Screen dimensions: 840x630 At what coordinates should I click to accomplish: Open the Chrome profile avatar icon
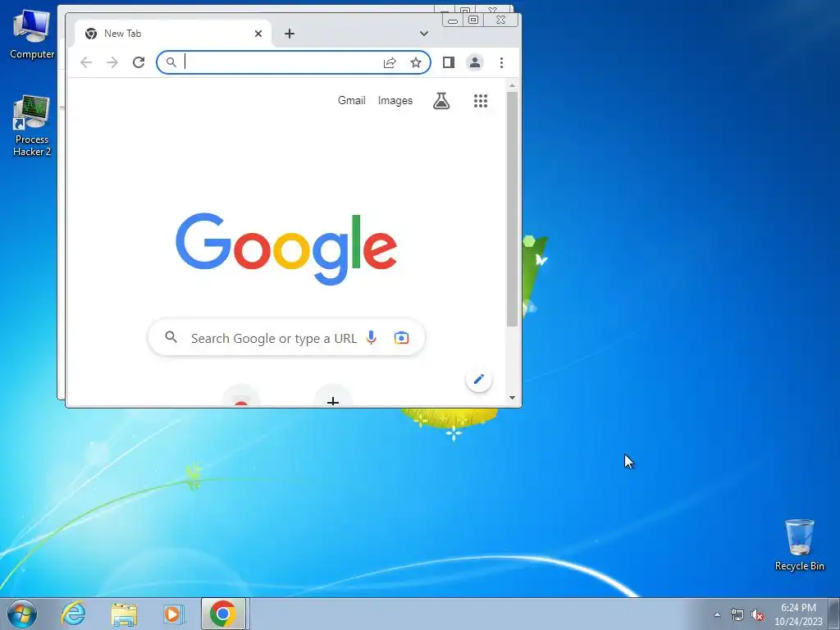(475, 62)
